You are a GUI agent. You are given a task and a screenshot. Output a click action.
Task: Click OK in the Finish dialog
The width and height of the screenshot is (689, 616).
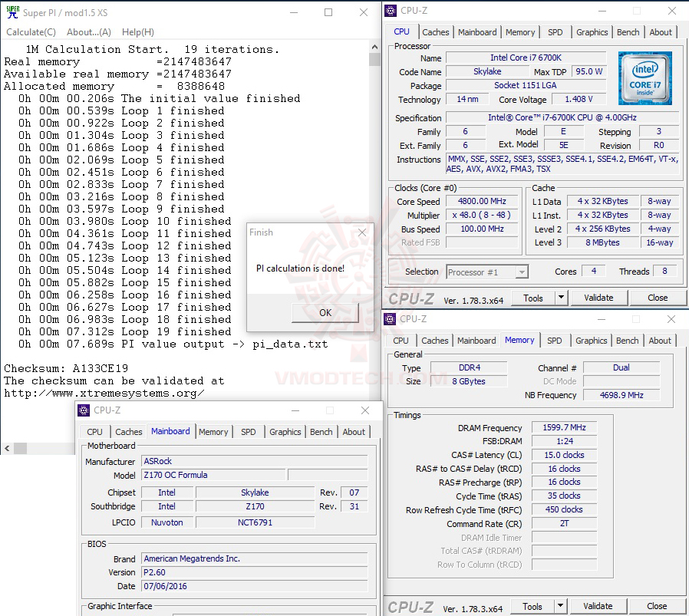(325, 313)
